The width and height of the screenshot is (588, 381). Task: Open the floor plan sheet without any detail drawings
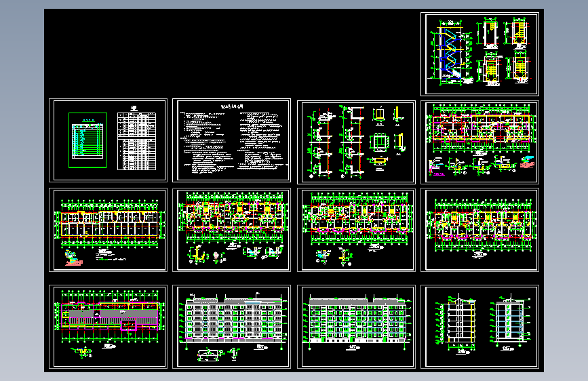tap(479, 230)
